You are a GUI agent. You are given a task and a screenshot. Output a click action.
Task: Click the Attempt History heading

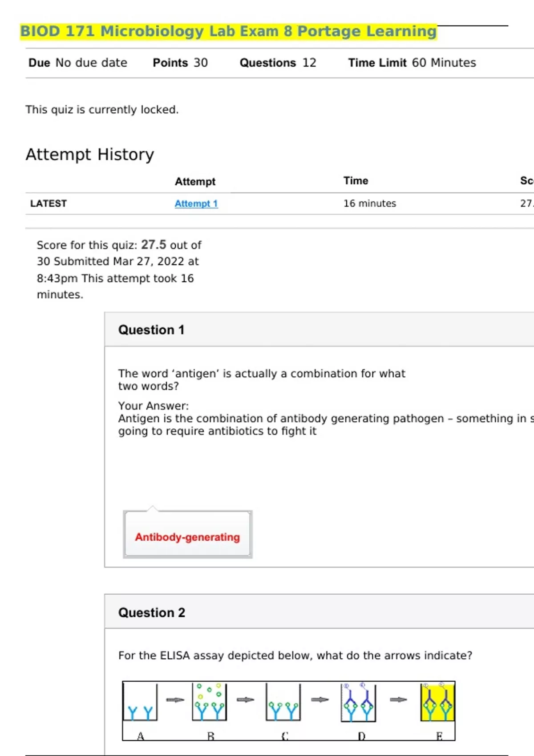click(x=90, y=155)
